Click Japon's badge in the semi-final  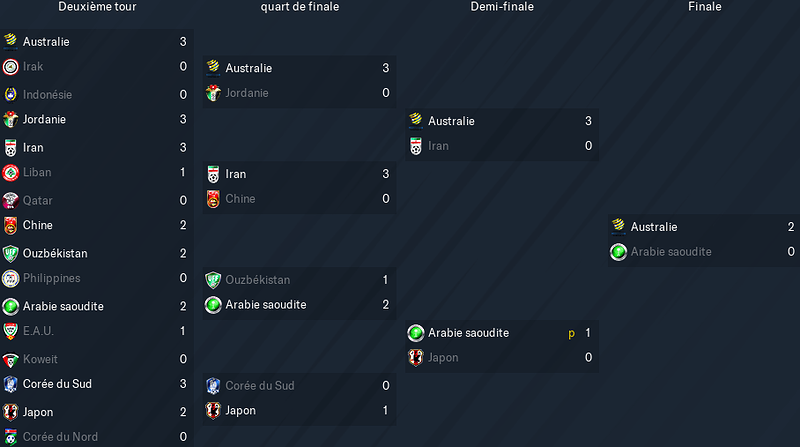click(x=416, y=358)
